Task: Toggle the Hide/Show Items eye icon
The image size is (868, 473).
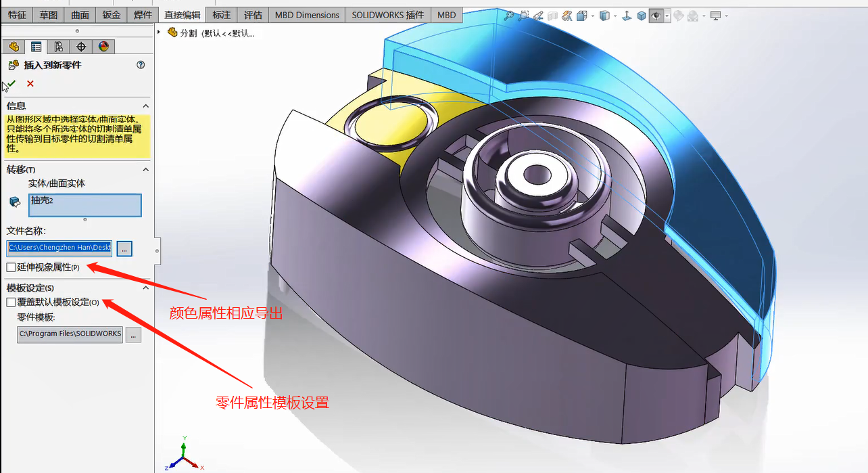Action: pos(656,16)
